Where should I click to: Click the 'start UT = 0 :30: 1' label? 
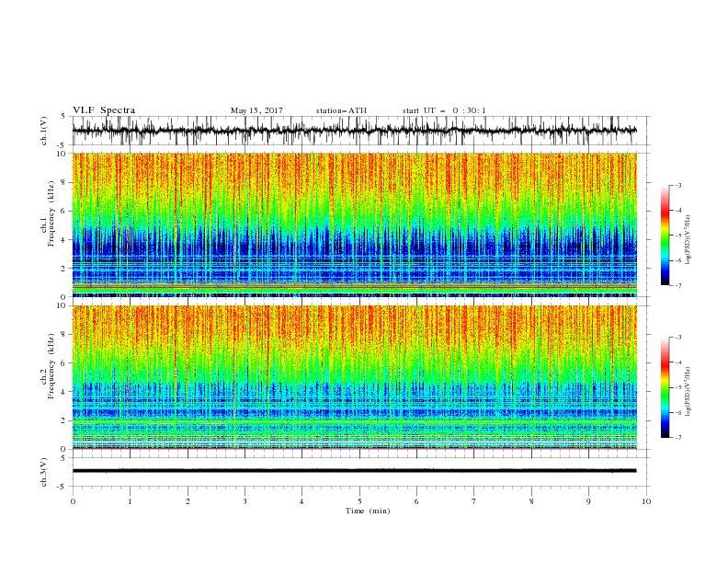[x=444, y=110]
